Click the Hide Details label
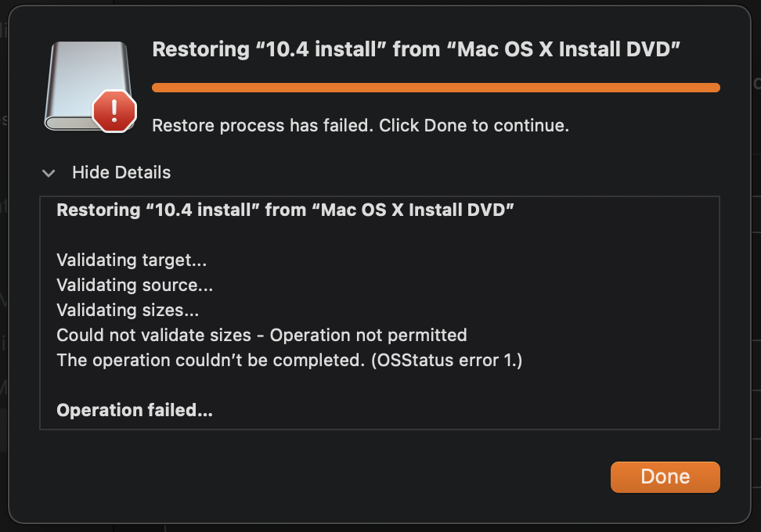The image size is (761, 532). 121,172
